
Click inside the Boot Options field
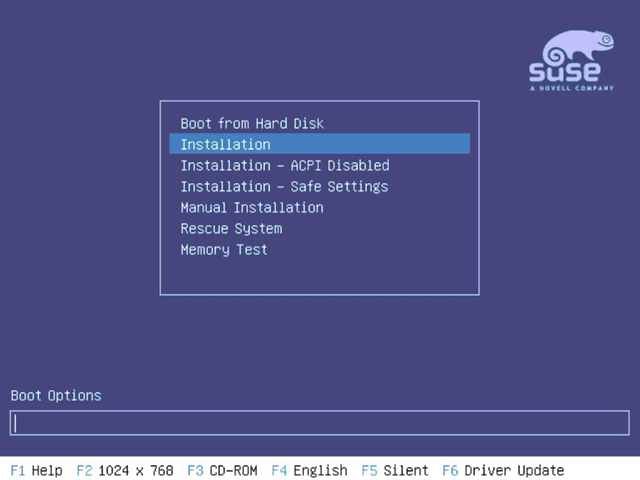pyautogui.click(x=320, y=423)
